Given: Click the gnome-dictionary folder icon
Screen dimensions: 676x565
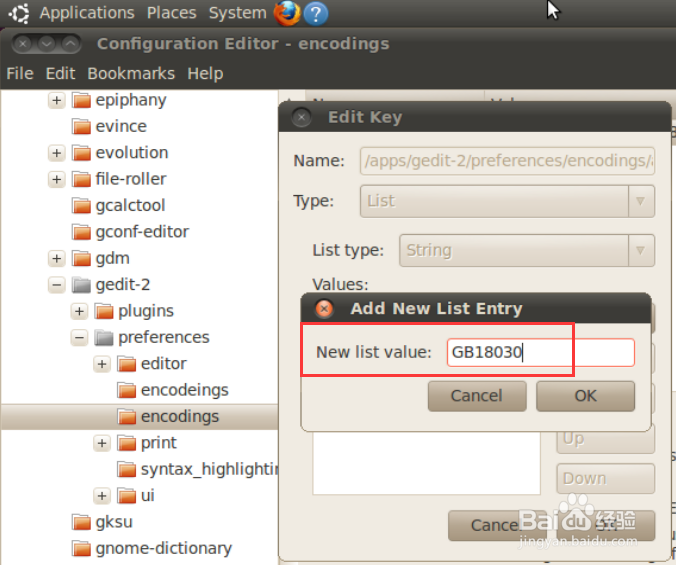Looking at the screenshot, I should (81, 549).
